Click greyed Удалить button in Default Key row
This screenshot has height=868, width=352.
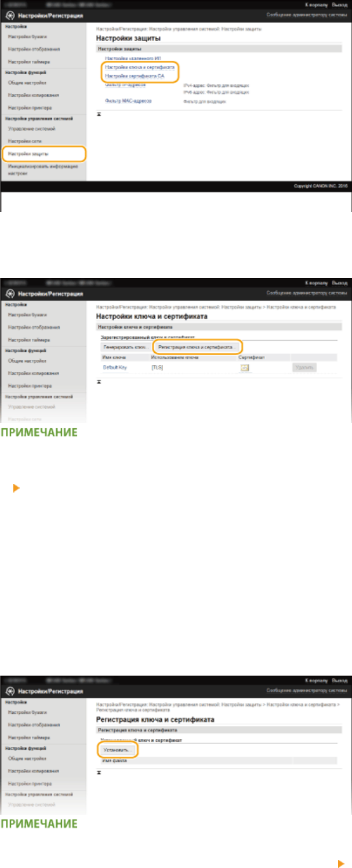pyautogui.click(x=304, y=367)
